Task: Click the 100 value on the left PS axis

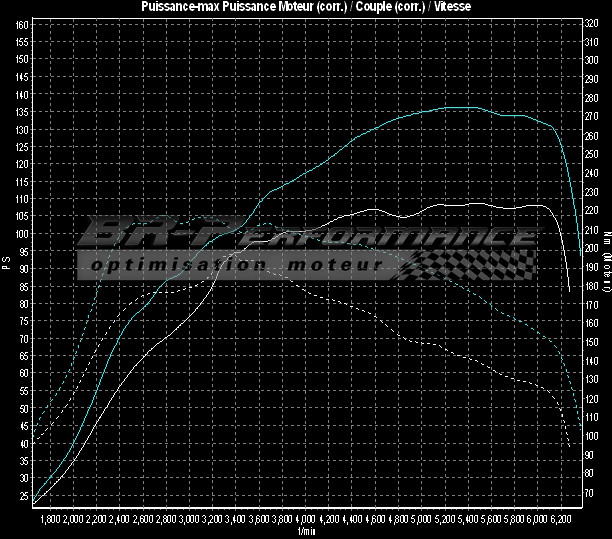Action: pos(22,234)
